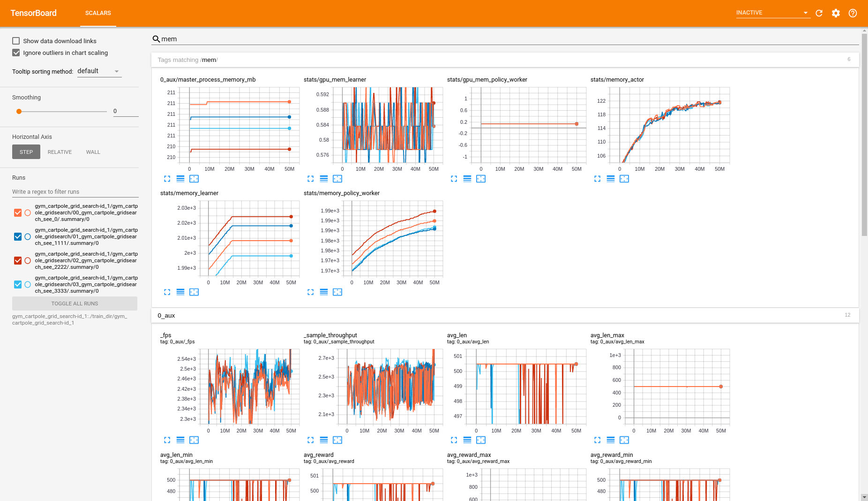Open TensorBoard settings via the gear icon
Image resolution: width=868 pixels, height=501 pixels.
(x=836, y=13)
